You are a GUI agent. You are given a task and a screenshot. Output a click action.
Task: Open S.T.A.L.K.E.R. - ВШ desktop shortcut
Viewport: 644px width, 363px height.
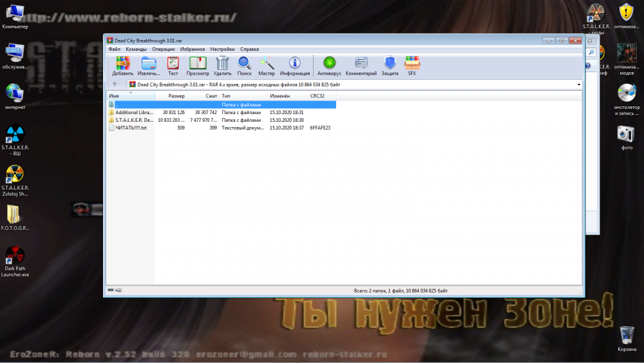pos(15,140)
